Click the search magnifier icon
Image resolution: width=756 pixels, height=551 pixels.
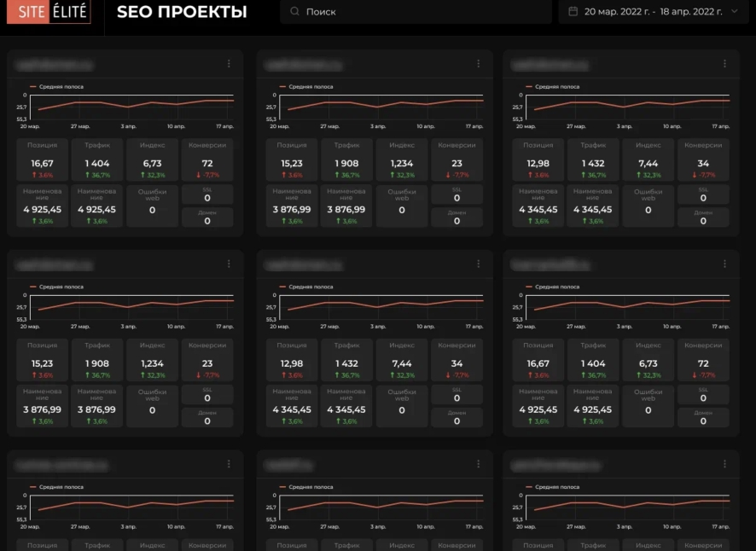pyautogui.click(x=294, y=11)
